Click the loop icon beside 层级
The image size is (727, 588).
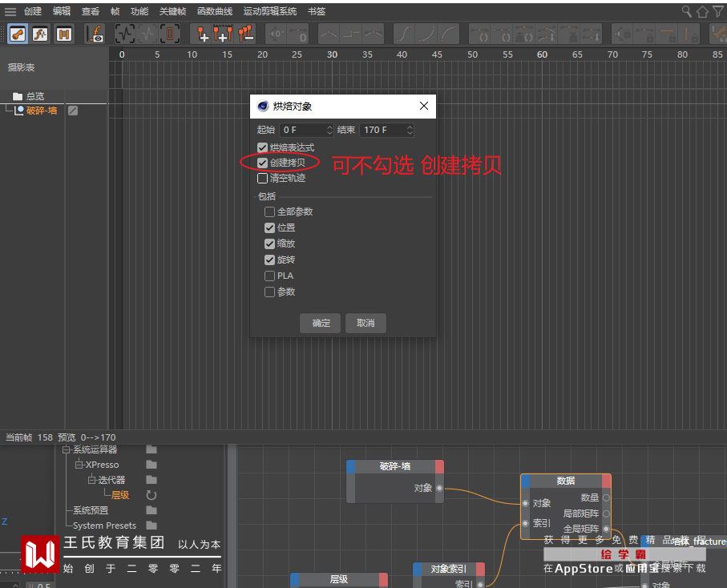coord(151,495)
